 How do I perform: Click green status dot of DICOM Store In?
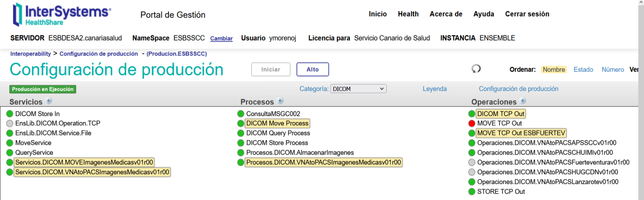click(x=10, y=114)
